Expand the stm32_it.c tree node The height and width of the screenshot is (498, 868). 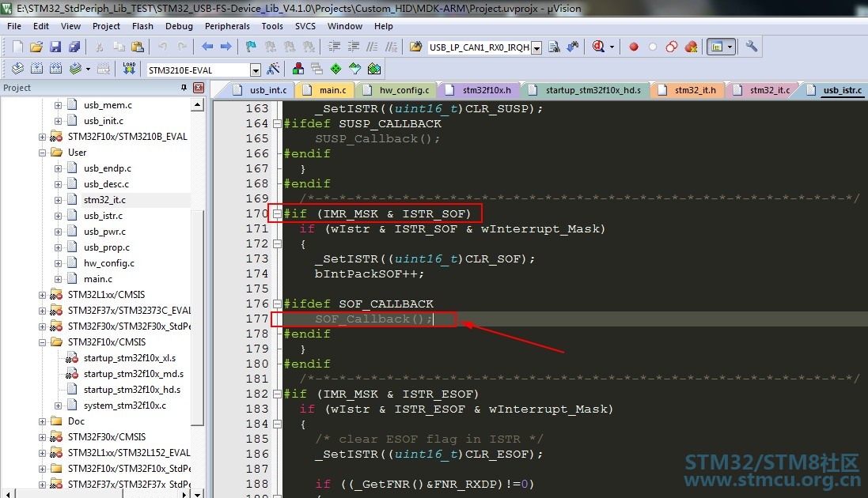click(x=58, y=200)
